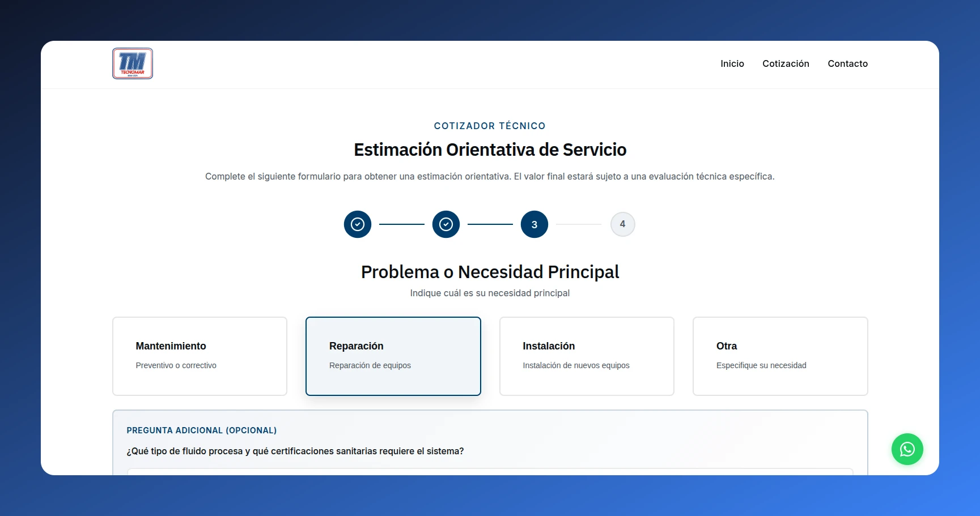This screenshot has width=980, height=516.
Task: Open the Inicio nav link
Action: coord(732,63)
